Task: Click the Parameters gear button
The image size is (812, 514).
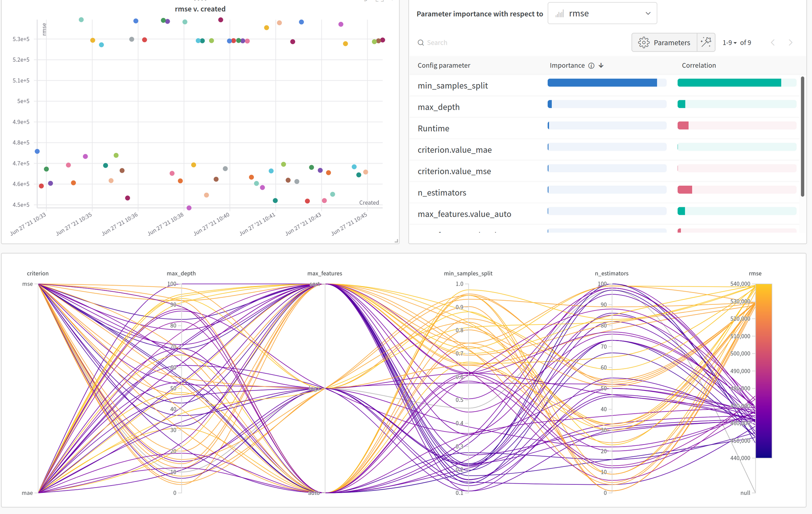Action: (664, 42)
